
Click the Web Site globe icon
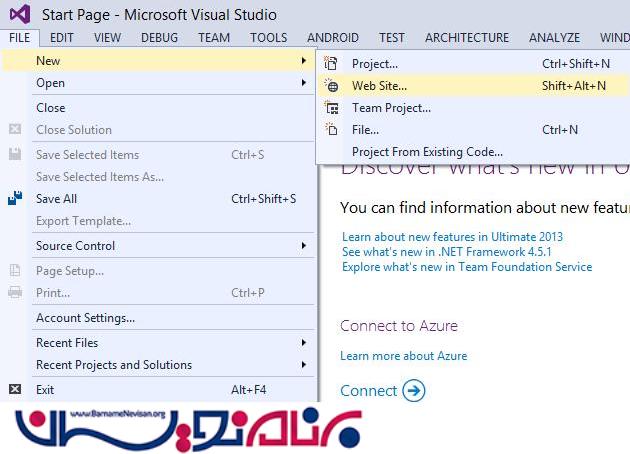tap(332, 86)
